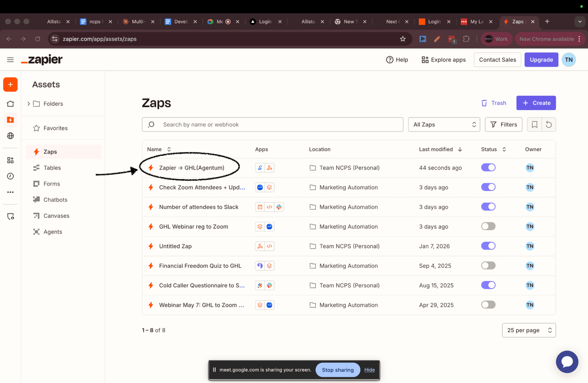This screenshot has height=383, width=588.
Task: Click the Chrome address bar URL
Action: (x=100, y=39)
